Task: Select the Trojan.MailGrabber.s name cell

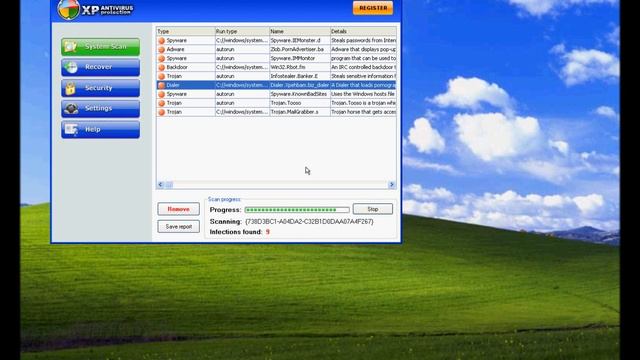Action: click(300, 112)
